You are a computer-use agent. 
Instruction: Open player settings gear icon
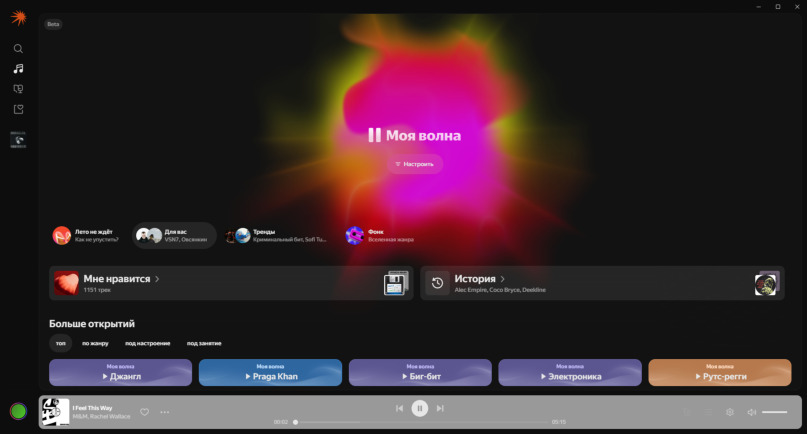(x=730, y=412)
